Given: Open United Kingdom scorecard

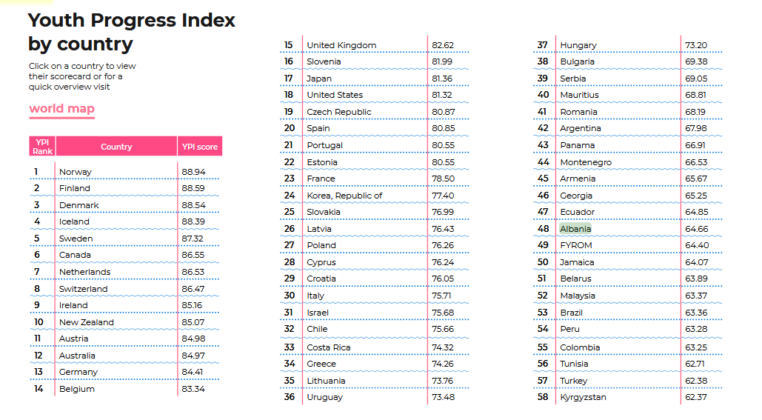Looking at the screenshot, I should pos(341,45).
